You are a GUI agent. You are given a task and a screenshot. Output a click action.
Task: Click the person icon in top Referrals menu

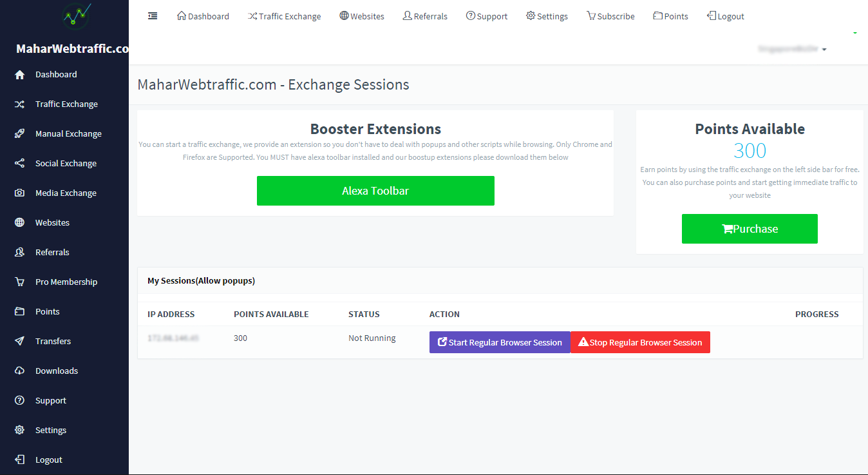click(408, 15)
